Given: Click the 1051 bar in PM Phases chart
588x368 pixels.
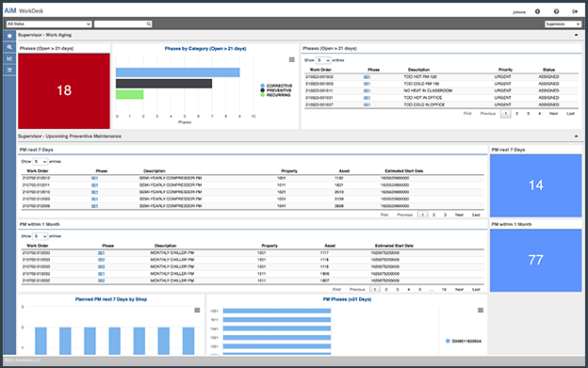Looking at the screenshot, I should pyautogui.click(x=277, y=311).
